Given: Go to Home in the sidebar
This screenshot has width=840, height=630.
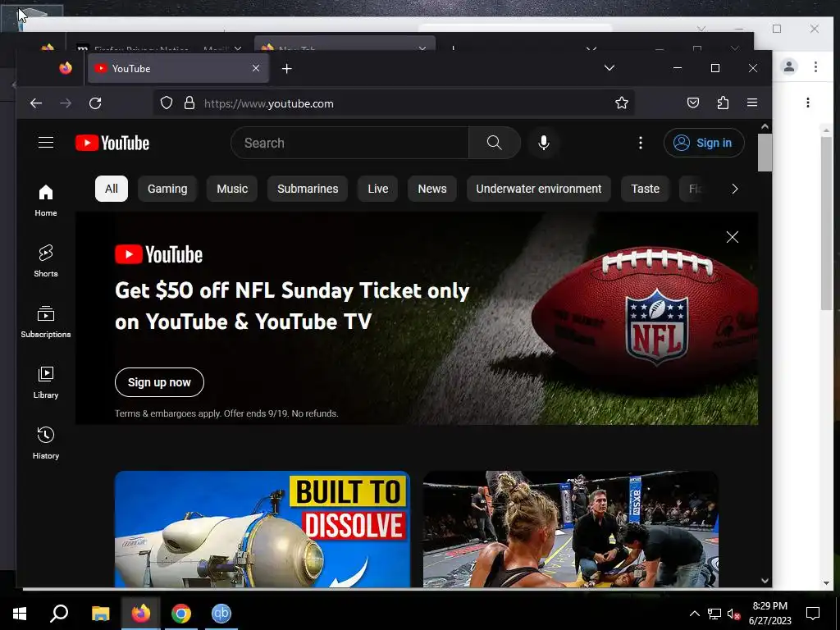Looking at the screenshot, I should 46,200.
